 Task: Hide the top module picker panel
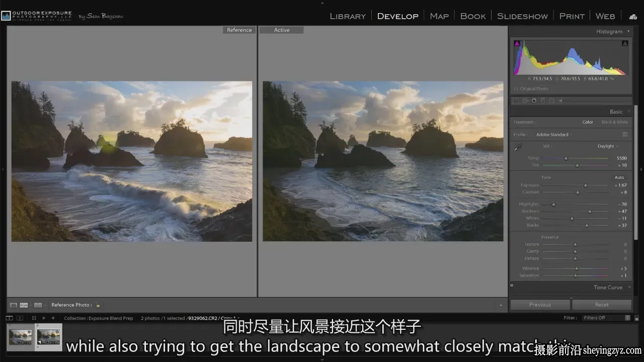(322, 2)
